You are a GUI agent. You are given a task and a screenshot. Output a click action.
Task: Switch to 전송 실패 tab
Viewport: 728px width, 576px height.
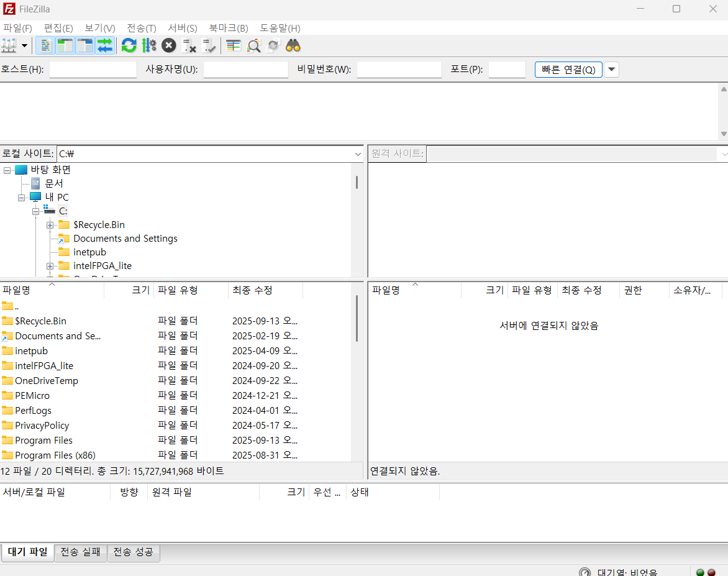click(x=80, y=552)
